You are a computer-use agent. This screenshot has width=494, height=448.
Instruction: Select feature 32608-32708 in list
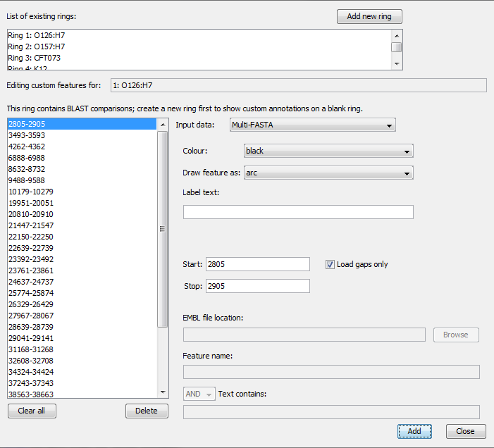(x=82, y=361)
